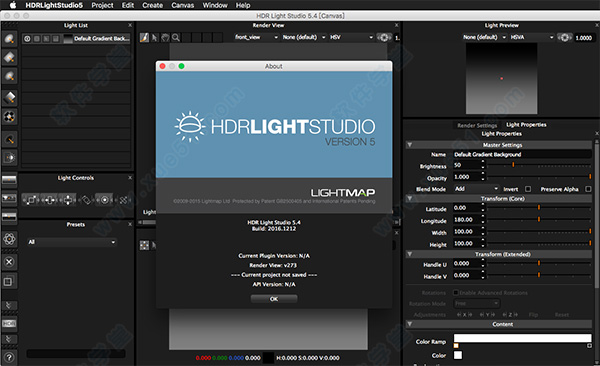The height and width of the screenshot is (366, 600).
Task: Click the scale light control icon
Action: (x=31, y=200)
